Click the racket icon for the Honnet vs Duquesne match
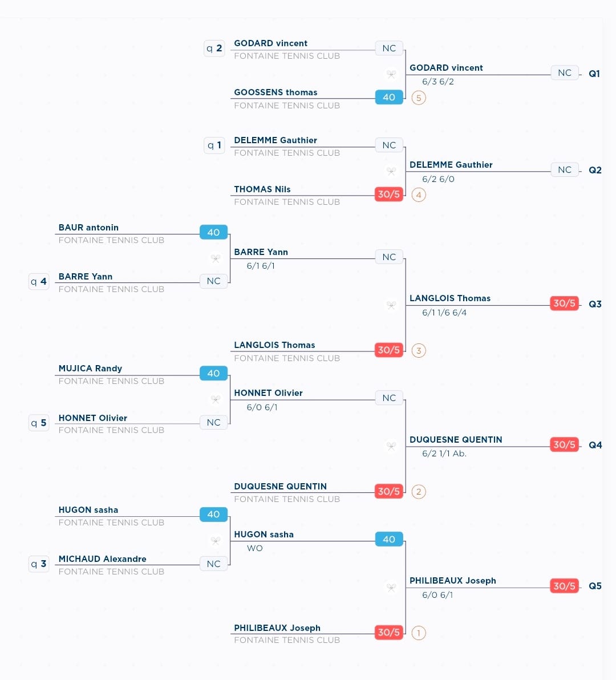Screen dimensions: 616x680 tap(391, 446)
